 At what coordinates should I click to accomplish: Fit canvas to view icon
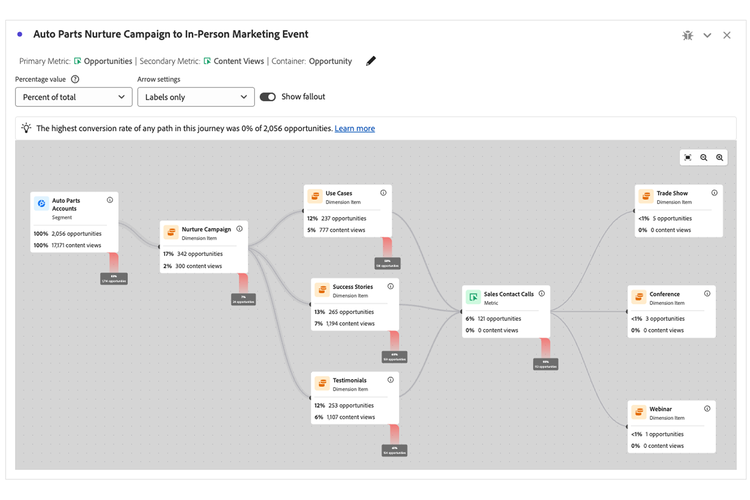tap(688, 157)
